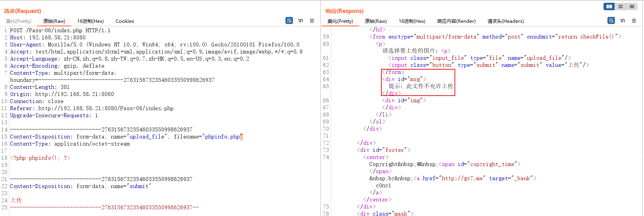Open the Response panel hamburger options menu
Viewport: 644px width, 216px height.
634,20
